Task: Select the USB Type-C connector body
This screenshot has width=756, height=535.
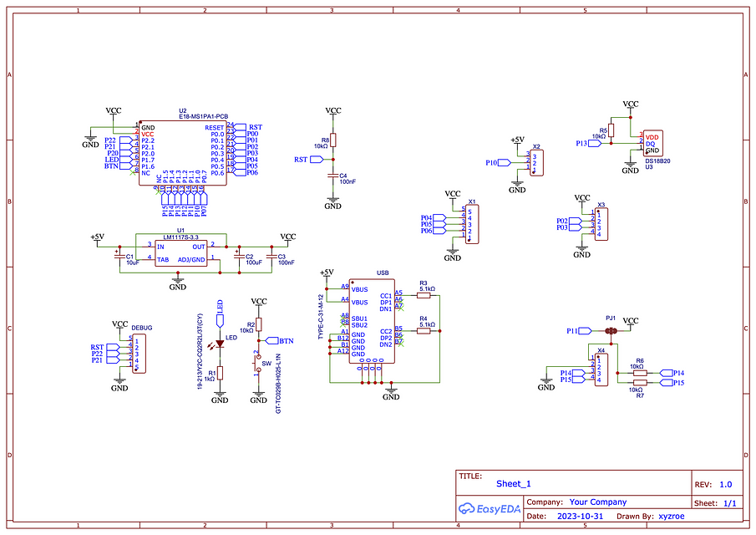Action: pyautogui.click(x=372, y=321)
